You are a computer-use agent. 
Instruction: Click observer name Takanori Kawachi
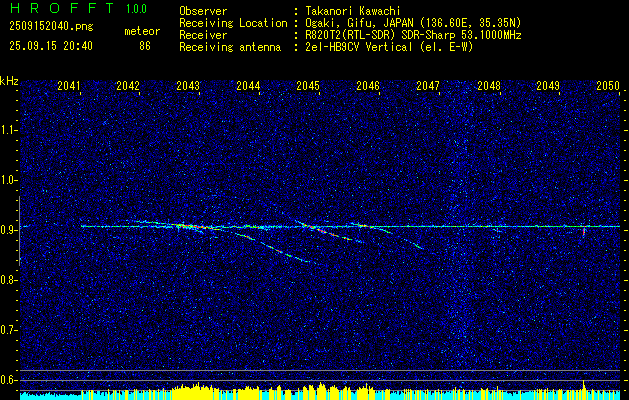(x=352, y=11)
